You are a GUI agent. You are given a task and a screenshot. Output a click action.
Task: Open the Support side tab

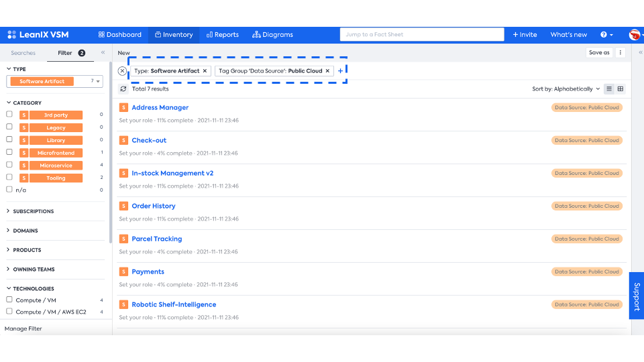click(x=637, y=296)
